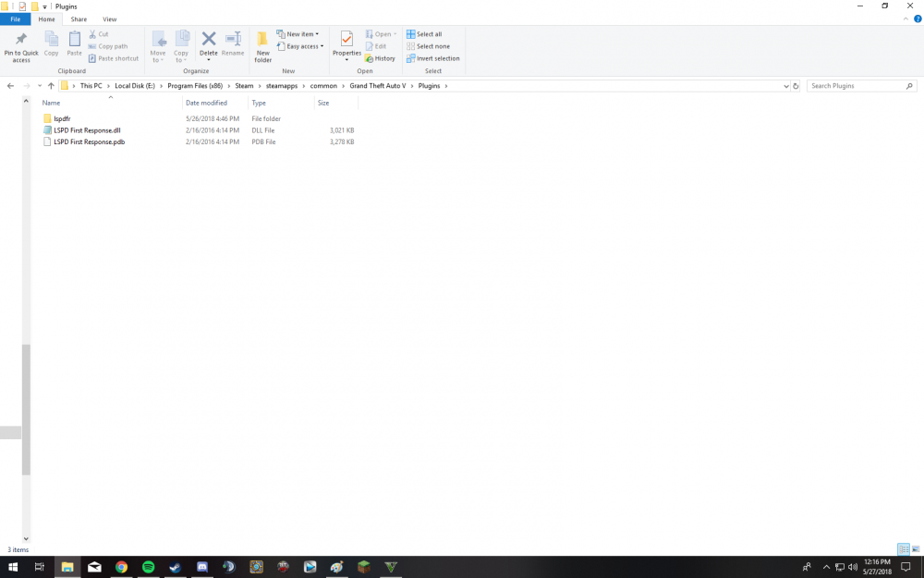This screenshot has height=578, width=924.
Task: Select LSPD First Response.dll file
Action: click(87, 130)
